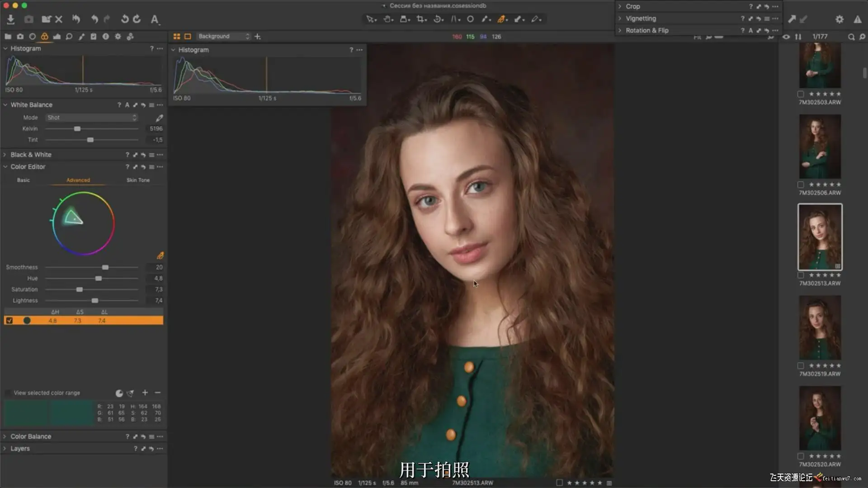Tick the checkbox under 7M302503.ARW thumbnail

[x=801, y=94]
